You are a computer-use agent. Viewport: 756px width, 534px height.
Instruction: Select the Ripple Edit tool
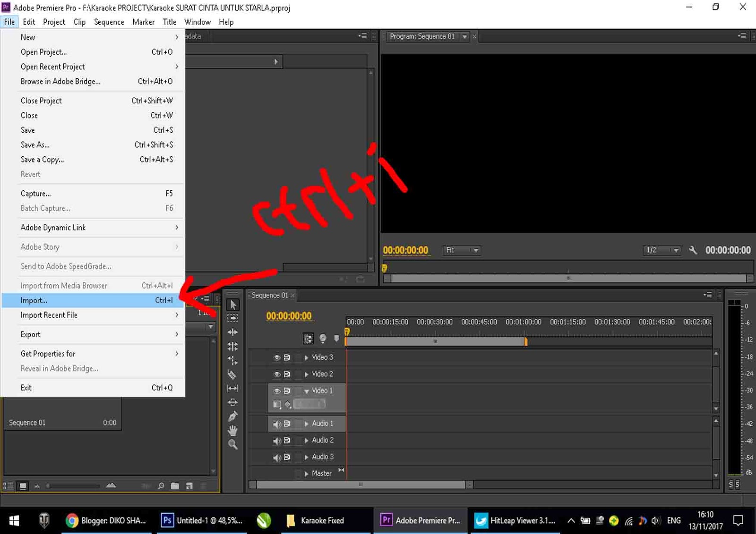[x=232, y=332]
